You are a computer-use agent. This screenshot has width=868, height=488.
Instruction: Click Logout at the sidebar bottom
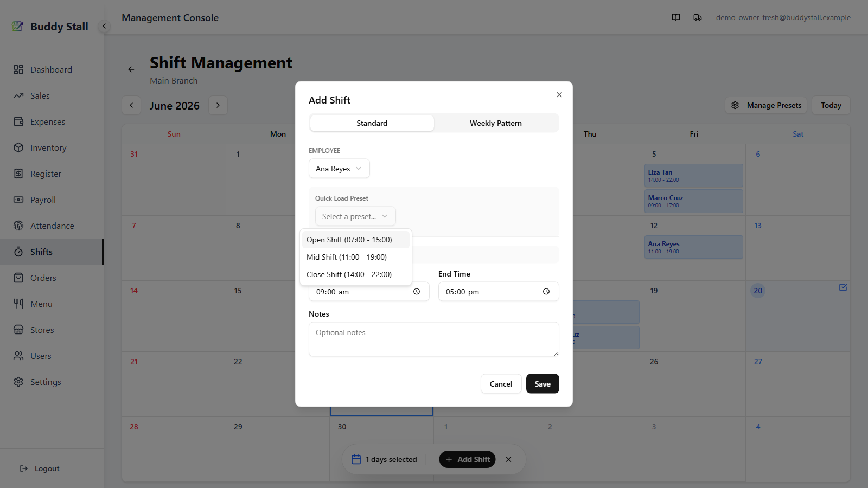pyautogui.click(x=40, y=468)
